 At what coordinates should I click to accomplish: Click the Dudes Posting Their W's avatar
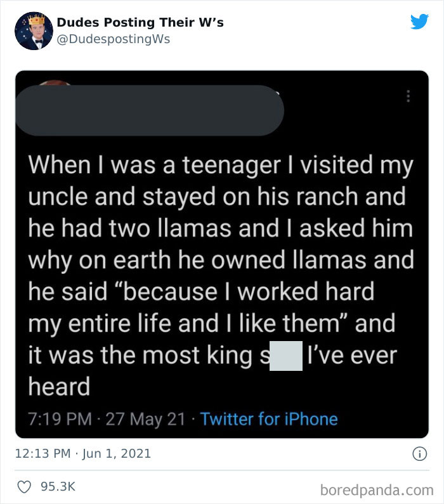pyautogui.click(x=34, y=29)
